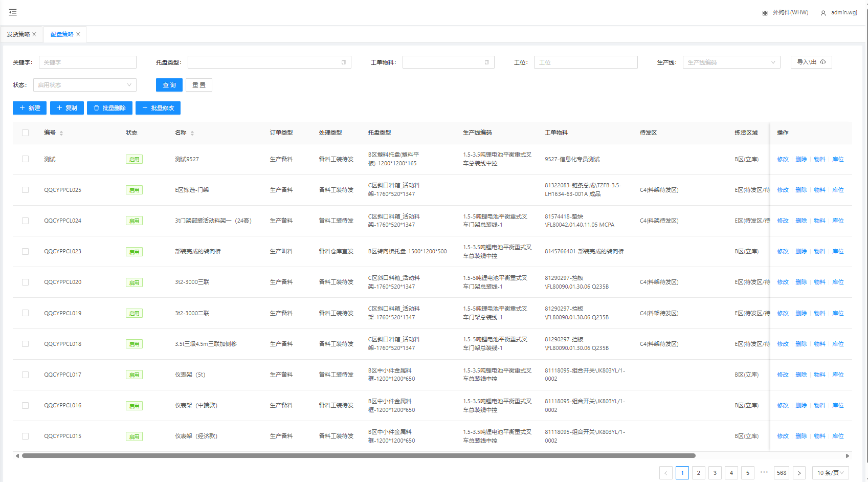
Task: Check the QQCYPPCL024 row checkbox
Action: click(25, 221)
